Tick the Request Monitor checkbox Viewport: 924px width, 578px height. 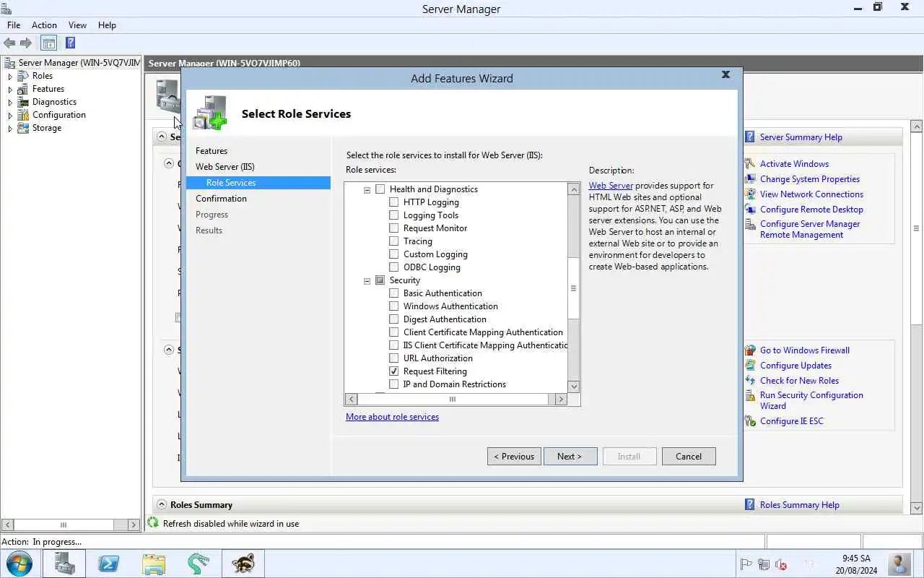point(394,228)
